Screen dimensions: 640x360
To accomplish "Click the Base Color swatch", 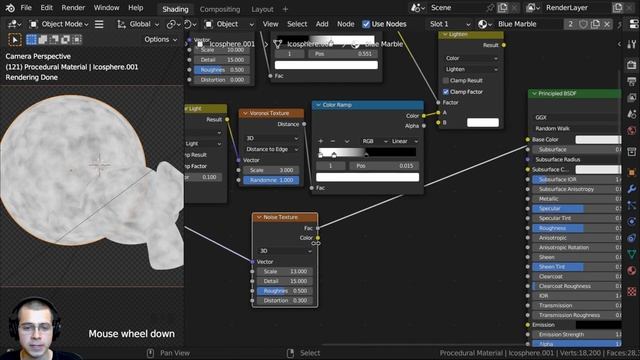I will (x=598, y=140).
